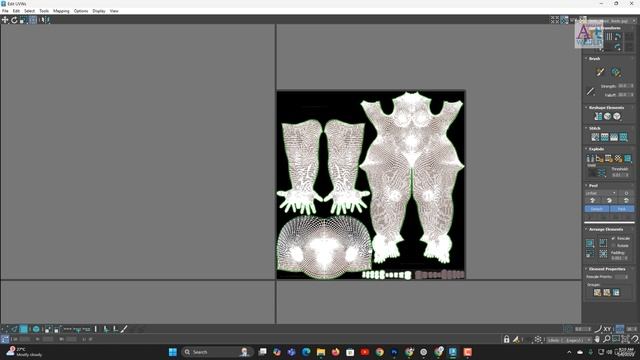640x360 pixels.
Task: Toggle absolute/offset mode icon at bottom left
Action: (5, 339)
